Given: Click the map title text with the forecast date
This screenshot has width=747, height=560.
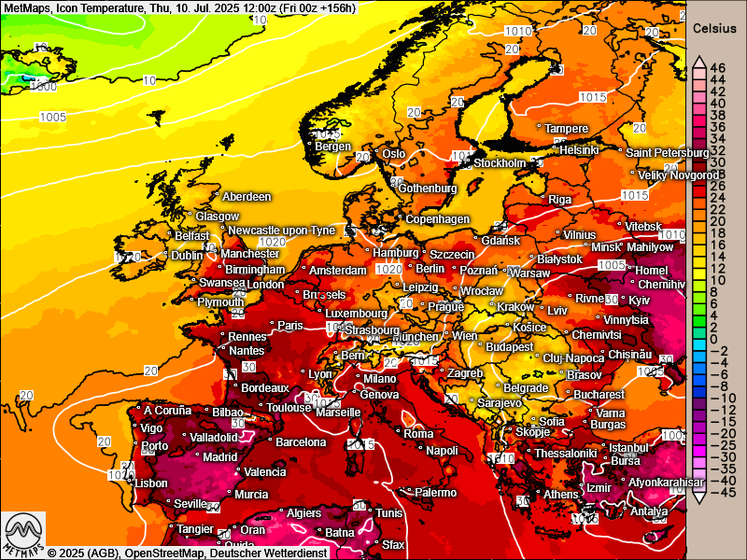Looking at the screenshot, I should [x=180, y=8].
